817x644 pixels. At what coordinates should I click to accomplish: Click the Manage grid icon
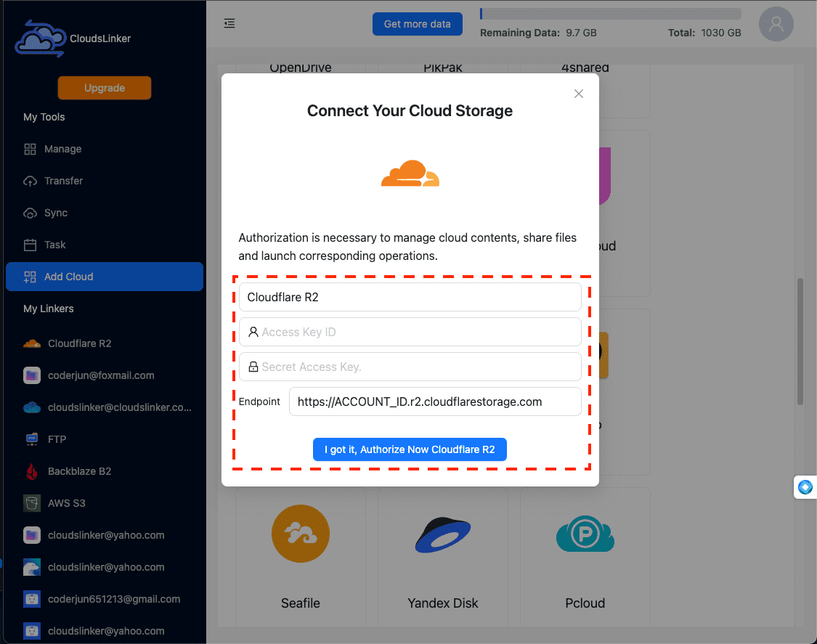click(x=31, y=149)
